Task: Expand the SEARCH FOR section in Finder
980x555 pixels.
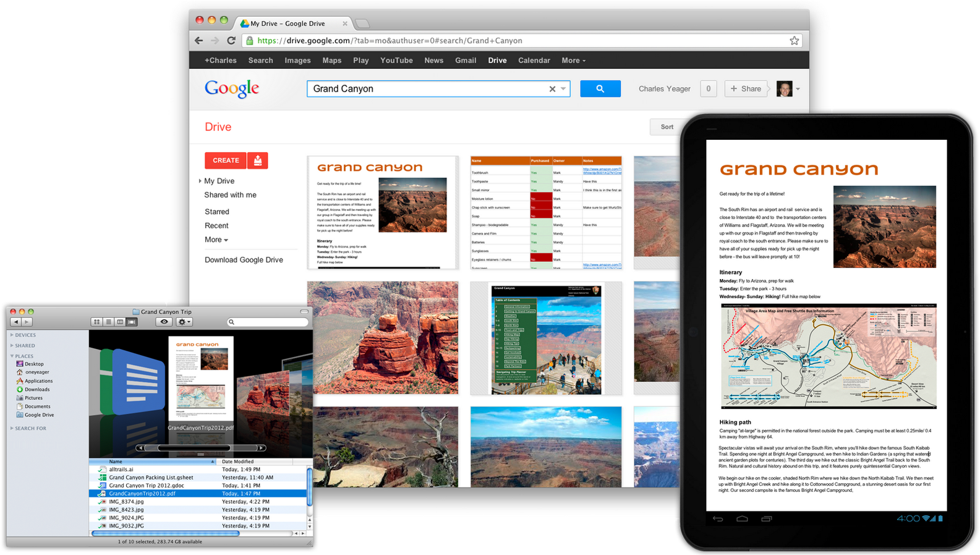Action: 12,428
